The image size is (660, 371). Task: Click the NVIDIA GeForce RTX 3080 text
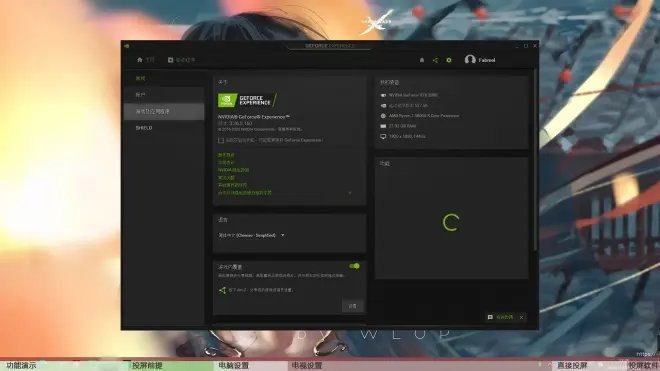413,95
